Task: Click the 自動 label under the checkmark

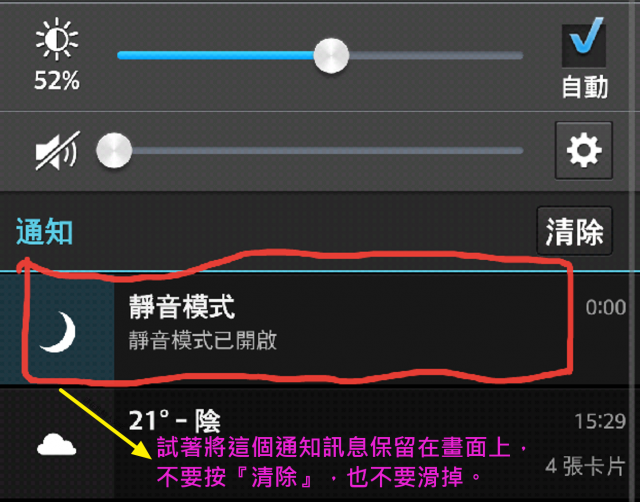Action: pyautogui.click(x=584, y=87)
